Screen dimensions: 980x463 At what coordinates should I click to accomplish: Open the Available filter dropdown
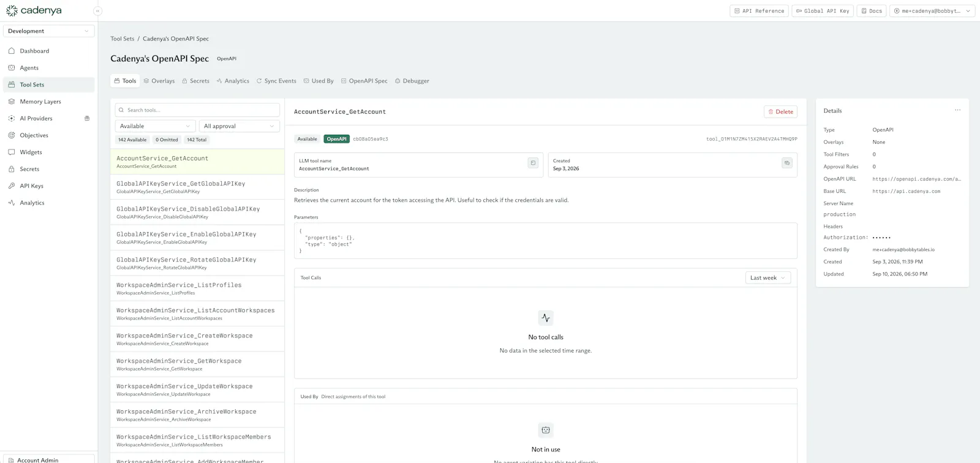click(x=155, y=126)
